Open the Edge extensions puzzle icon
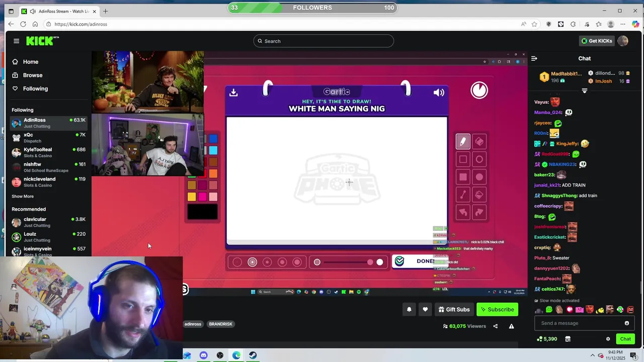644x362 pixels. 573,24
